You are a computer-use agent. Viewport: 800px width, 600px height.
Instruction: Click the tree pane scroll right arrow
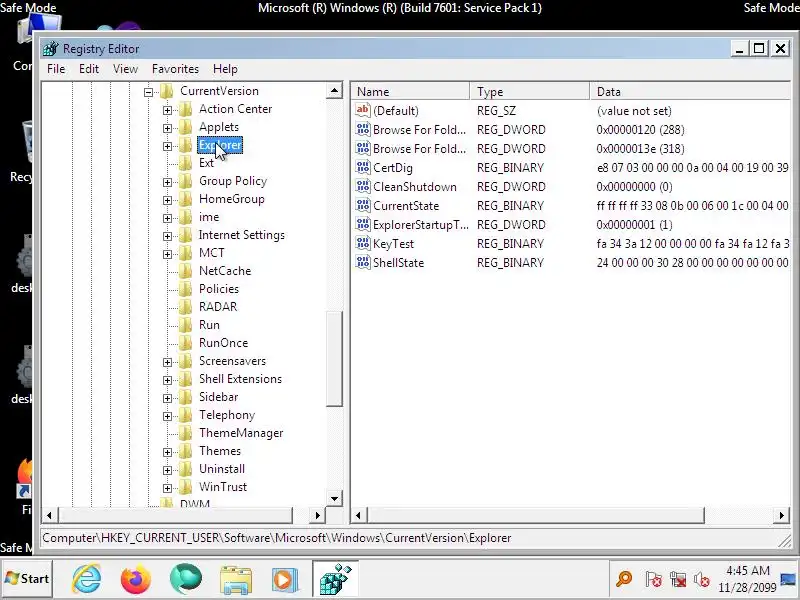click(x=318, y=515)
